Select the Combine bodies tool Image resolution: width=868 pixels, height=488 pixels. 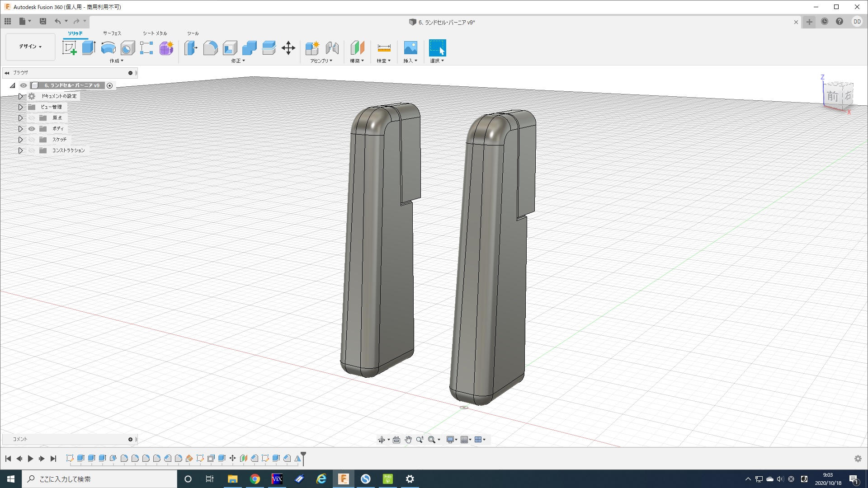[249, 47]
